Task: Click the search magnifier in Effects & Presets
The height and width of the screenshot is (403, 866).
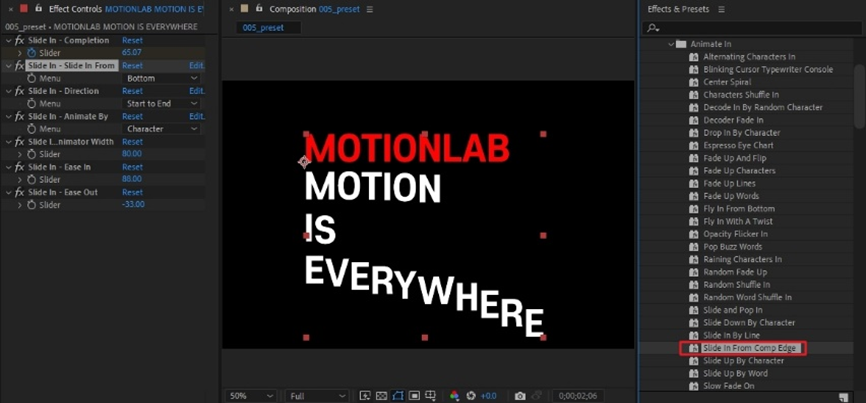Action: click(653, 28)
